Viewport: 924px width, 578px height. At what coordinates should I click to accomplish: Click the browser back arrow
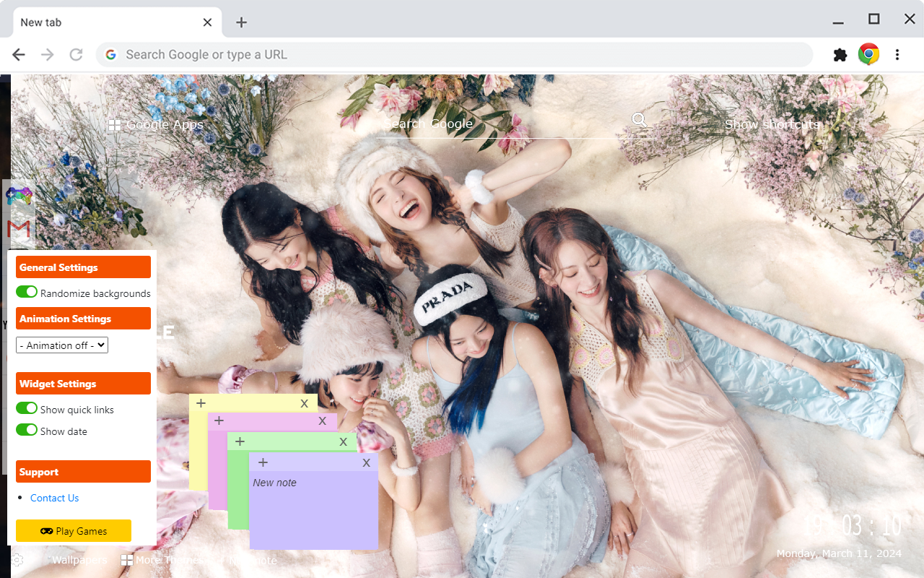(19, 55)
